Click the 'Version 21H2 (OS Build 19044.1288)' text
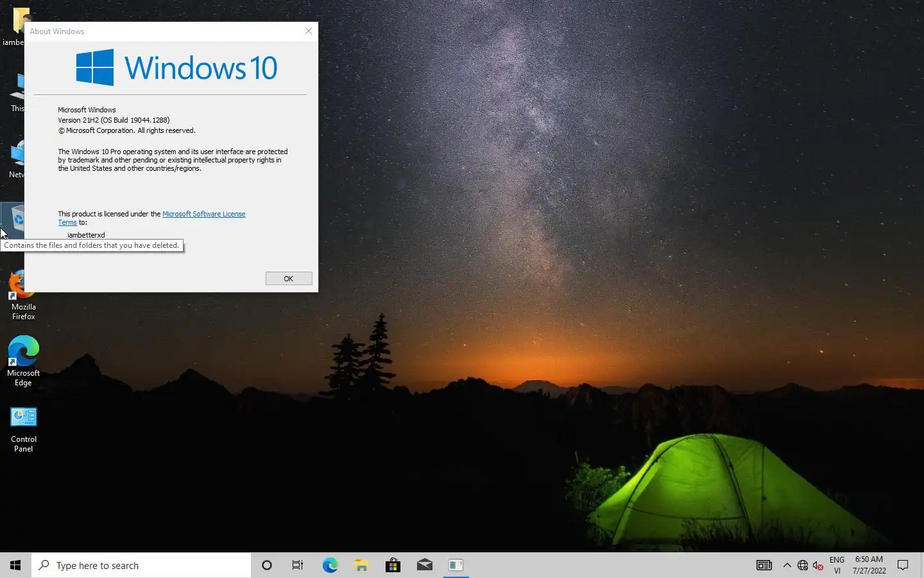Screen dimensions: 924x578 [x=114, y=120]
